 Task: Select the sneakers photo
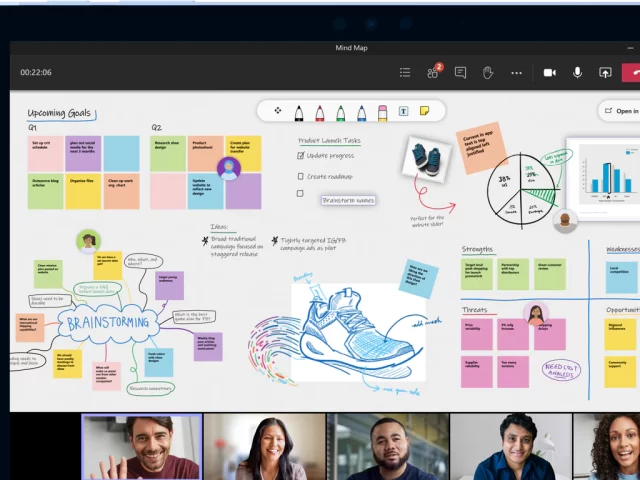[x=427, y=159]
